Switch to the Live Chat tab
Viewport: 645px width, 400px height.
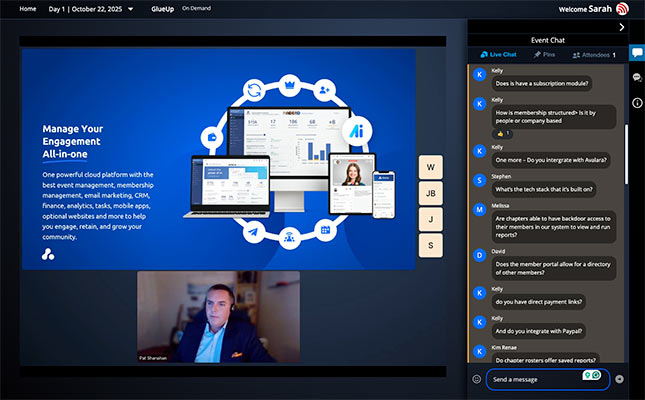[x=498, y=54]
